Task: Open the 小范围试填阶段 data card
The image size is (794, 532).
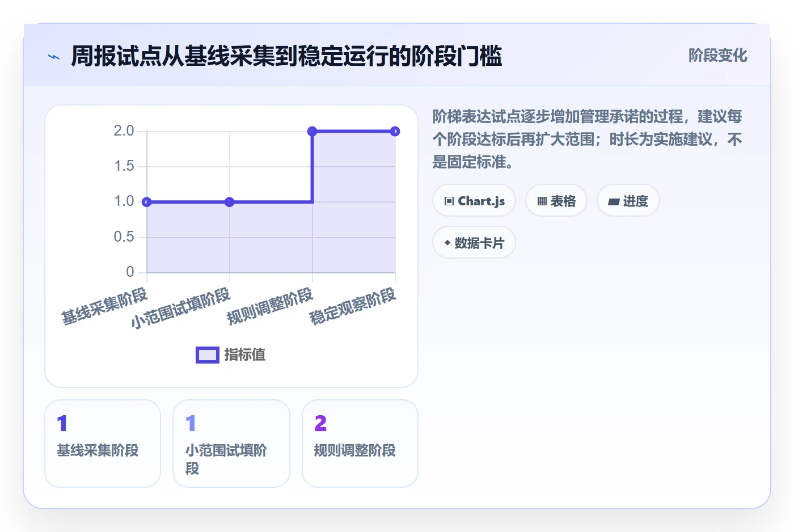Action: [231, 444]
